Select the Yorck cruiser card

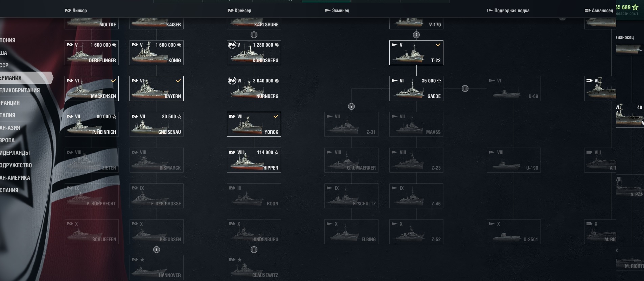click(254, 124)
